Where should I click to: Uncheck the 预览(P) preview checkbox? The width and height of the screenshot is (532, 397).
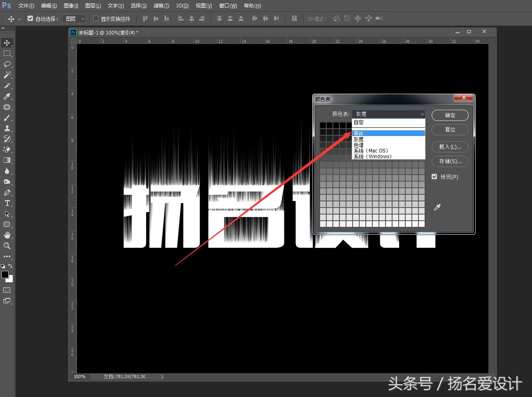coord(434,176)
